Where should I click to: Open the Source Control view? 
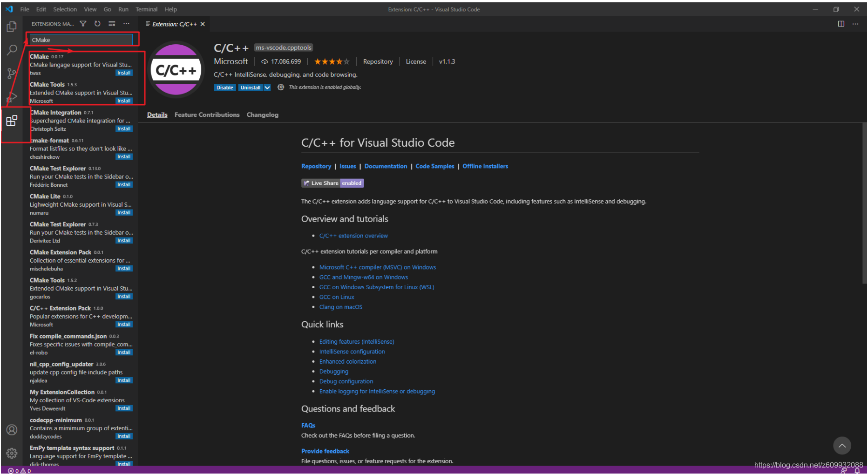tap(12, 73)
